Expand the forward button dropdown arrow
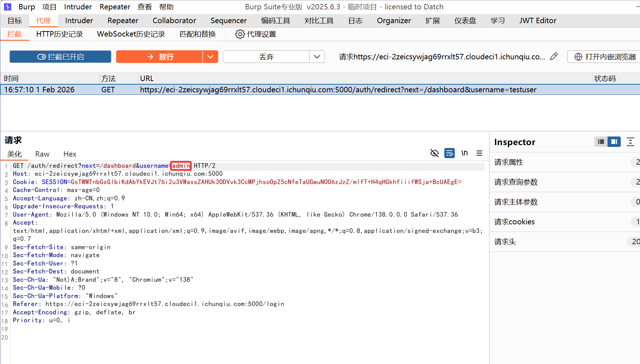Screen dimensions: 640x364 tap(210, 57)
